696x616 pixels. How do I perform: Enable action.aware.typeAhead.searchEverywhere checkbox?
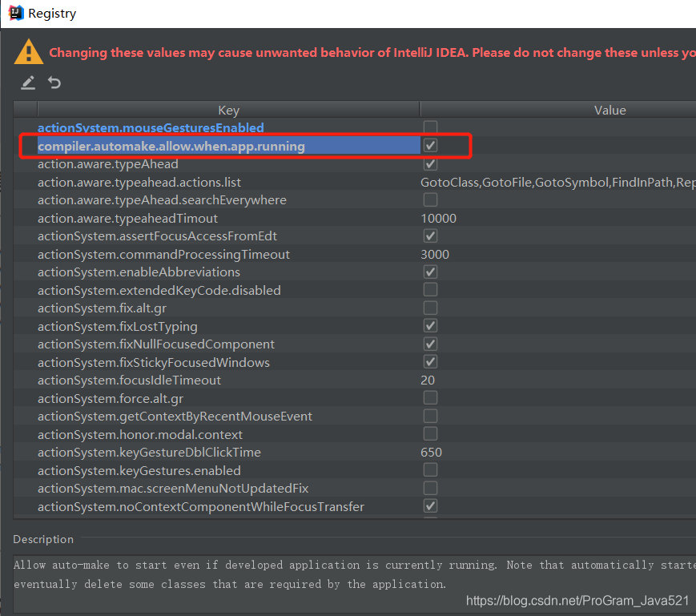[x=430, y=199]
